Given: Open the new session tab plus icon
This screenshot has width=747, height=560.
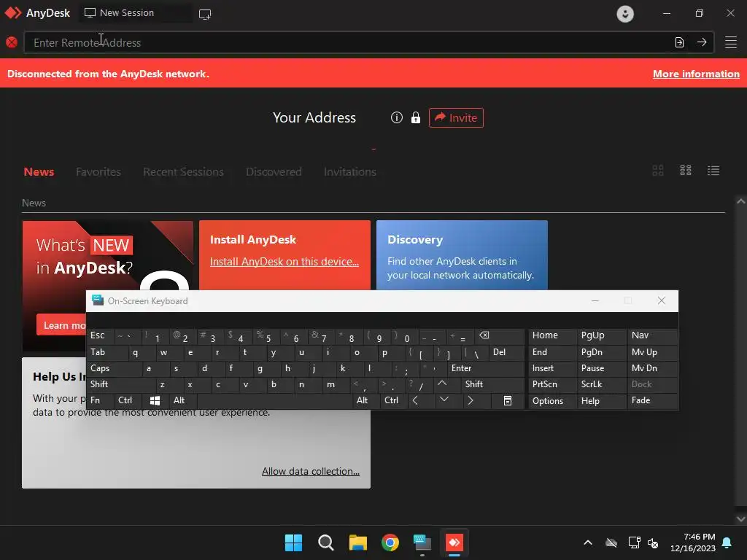Looking at the screenshot, I should coord(205,15).
